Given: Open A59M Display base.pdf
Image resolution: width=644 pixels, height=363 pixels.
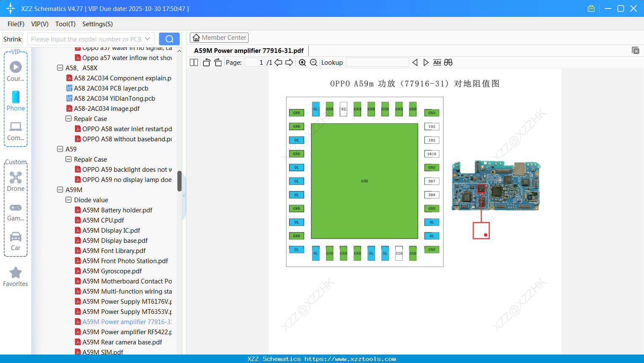Looking at the screenshot, I should coord(111,240).
